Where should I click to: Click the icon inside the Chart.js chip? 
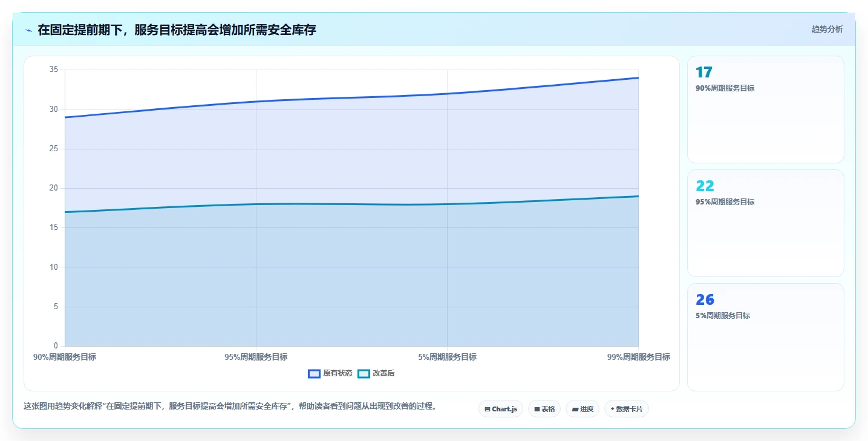pos(488,410)
